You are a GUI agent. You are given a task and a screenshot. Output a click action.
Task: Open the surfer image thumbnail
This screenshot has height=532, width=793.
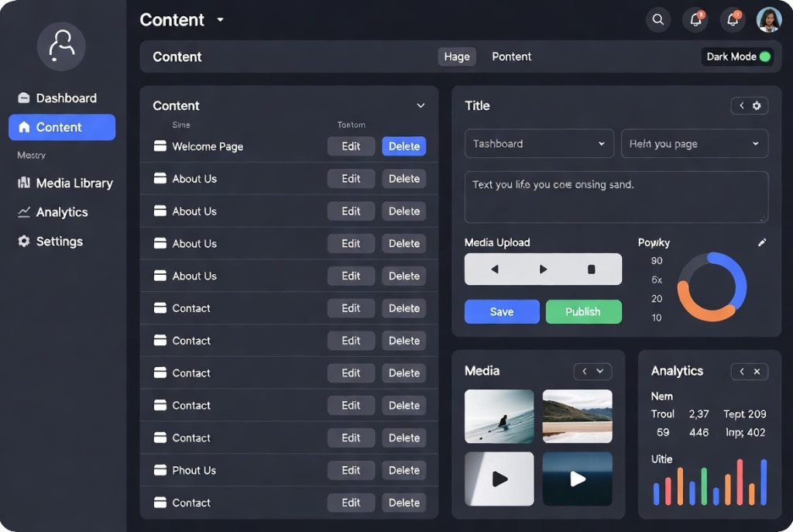pyautogui.click(x=499, y=416)
